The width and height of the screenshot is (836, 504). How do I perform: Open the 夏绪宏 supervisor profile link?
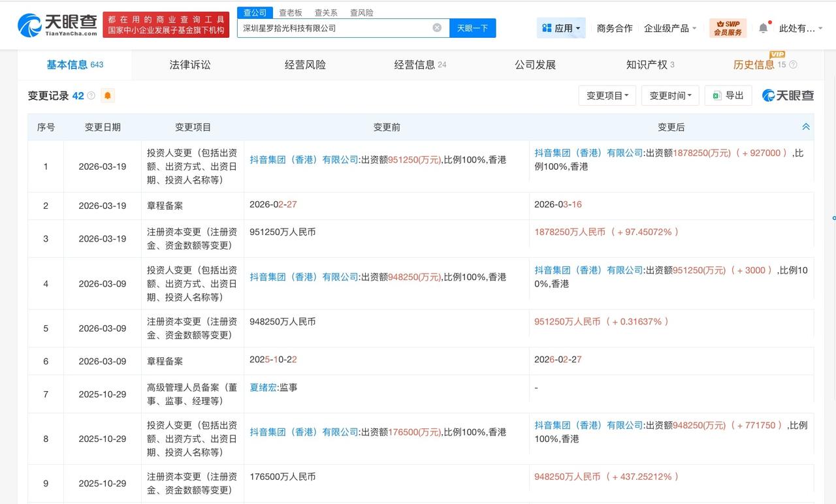click(x=263, y=386)
